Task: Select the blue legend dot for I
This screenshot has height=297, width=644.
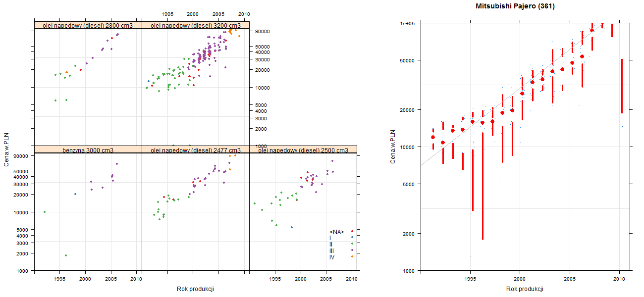Action: click(x=352, y=238)
